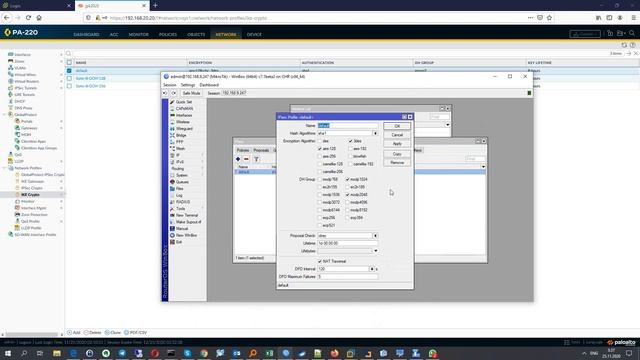
Task: Open the PA-220 DEVICE tab
Action: tap(254, 35)
